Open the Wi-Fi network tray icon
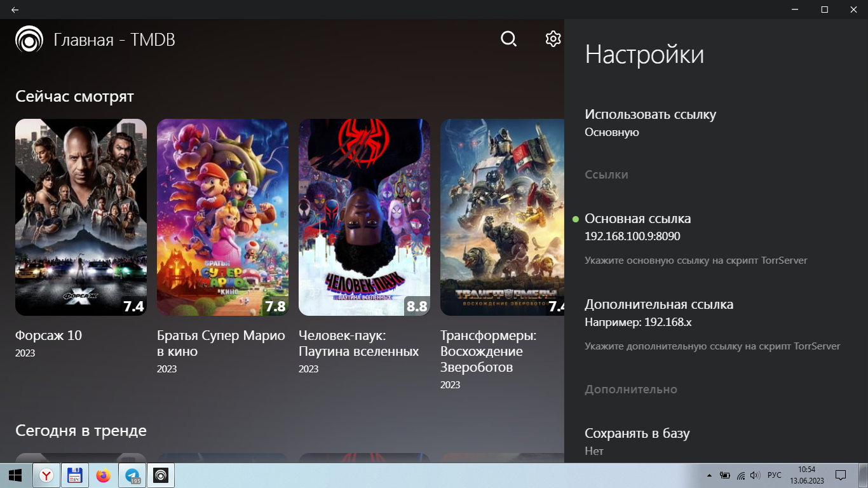868x488 pixels. click(740, 475)
